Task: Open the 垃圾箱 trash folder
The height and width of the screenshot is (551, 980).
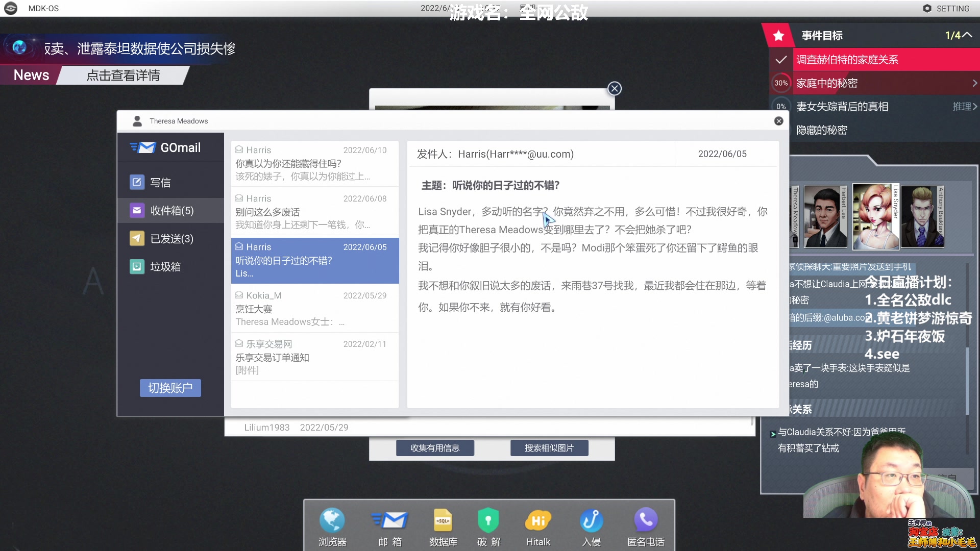Action: coord(137,266)
